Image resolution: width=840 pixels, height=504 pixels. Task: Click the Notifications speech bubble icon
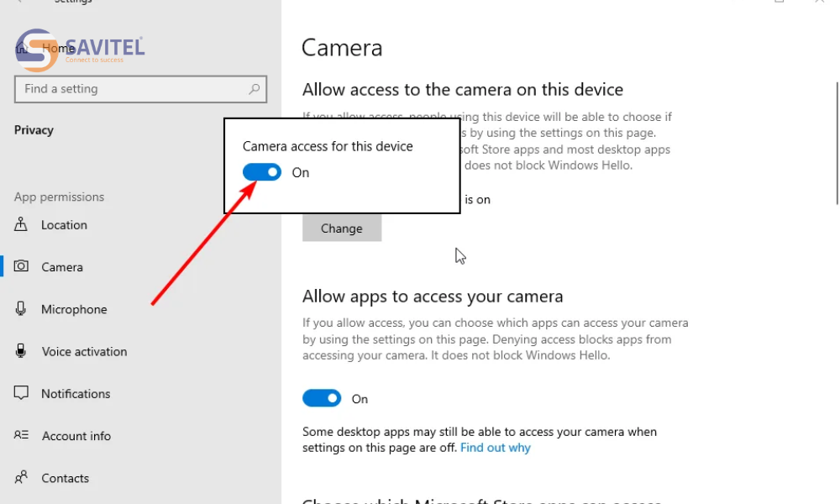tap(21, 393)
